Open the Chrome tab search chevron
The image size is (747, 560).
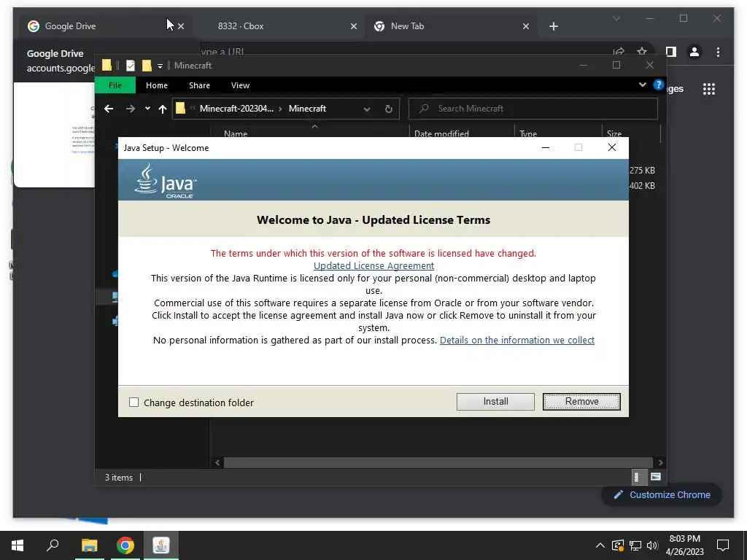coord(616,18)
